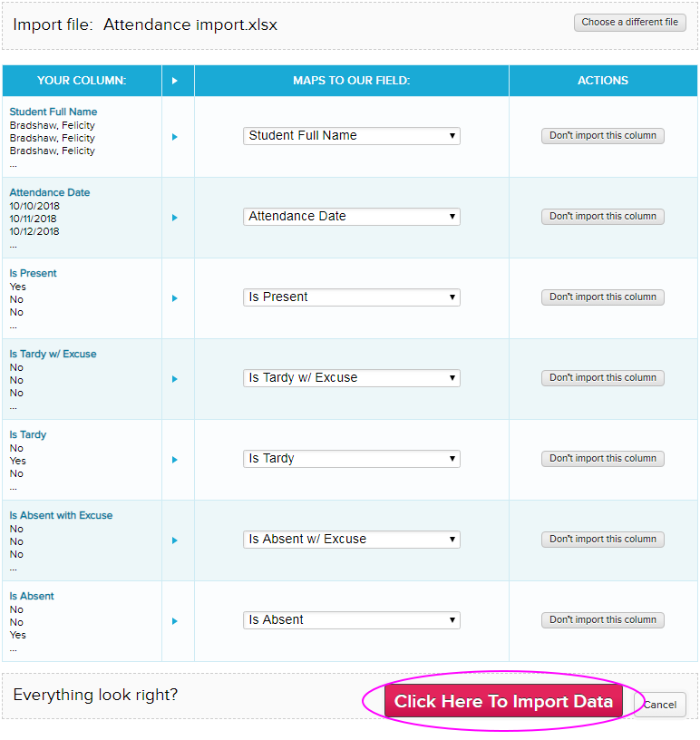Click arrow icon in Is Absent row
The width and height of the screenshot is (700, 740).
[x=175, y=621]
